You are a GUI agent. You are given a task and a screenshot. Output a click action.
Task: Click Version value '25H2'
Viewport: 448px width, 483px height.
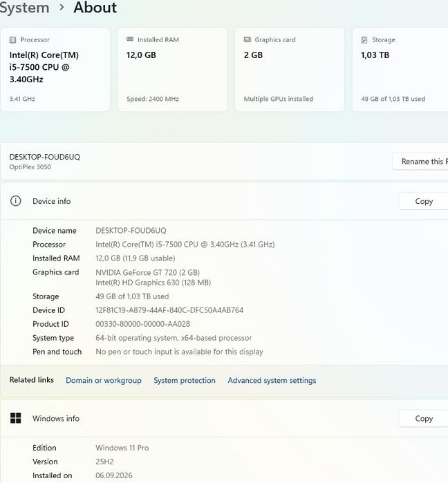(104, 462)
